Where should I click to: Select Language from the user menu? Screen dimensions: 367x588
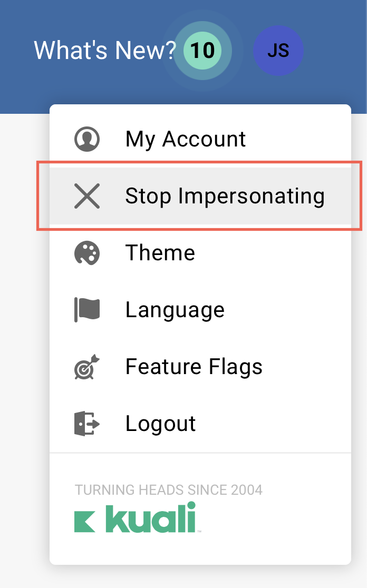tap(175, 309)
